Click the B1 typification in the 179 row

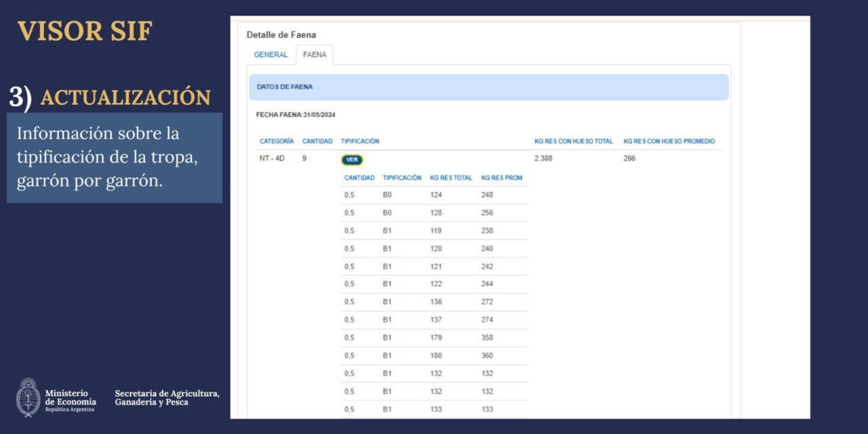(387, 338)
